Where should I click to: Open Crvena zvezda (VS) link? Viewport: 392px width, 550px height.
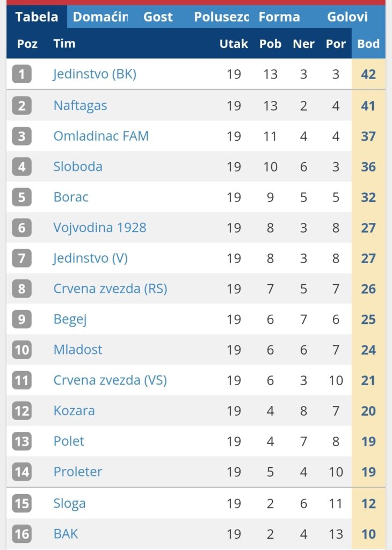pyautogui.click(x=110, y=380)
